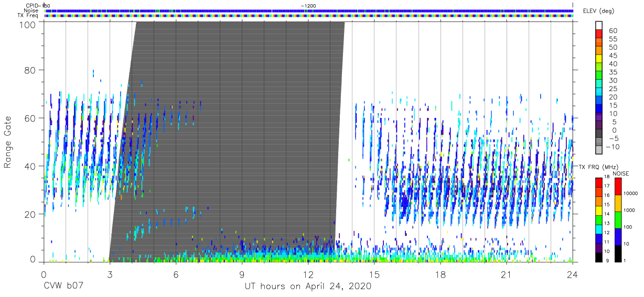
Task: Click the blue Noise strip above the plot
Action: [x=308, y=10]
